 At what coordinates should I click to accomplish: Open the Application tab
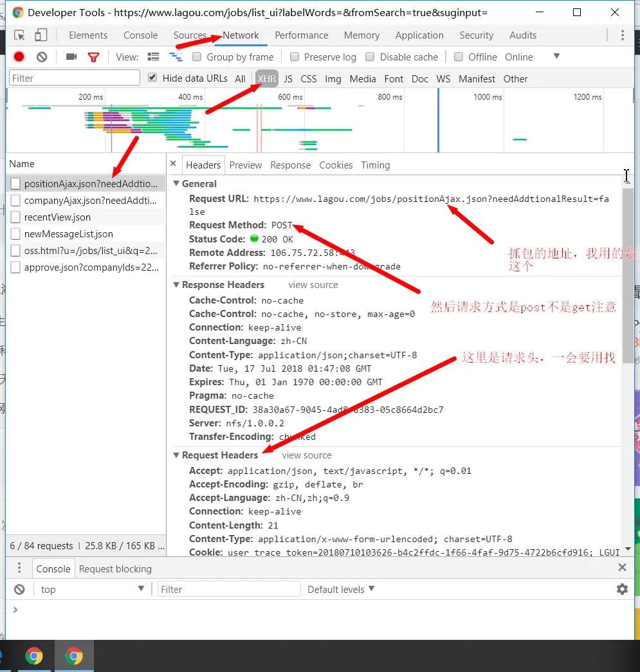pyautogui.click(x=419, y=35)
